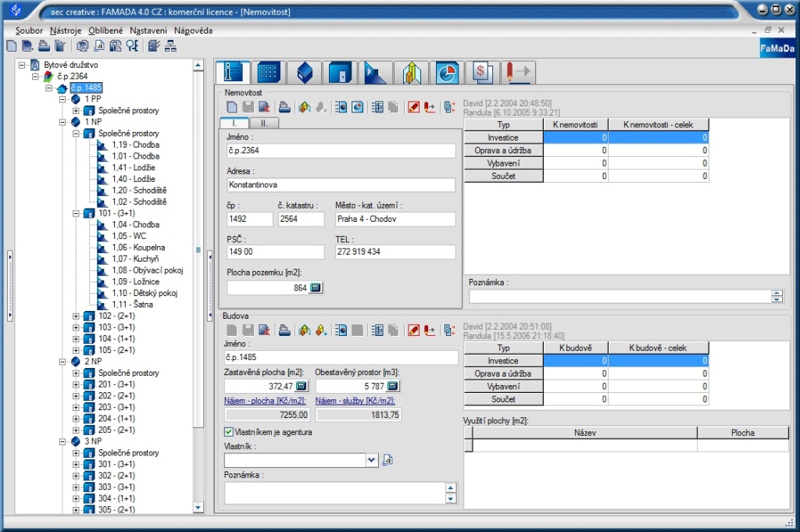Click the red pencil edit icon in Budova toolbar
The image size is (800, 532).
[414, 330]
